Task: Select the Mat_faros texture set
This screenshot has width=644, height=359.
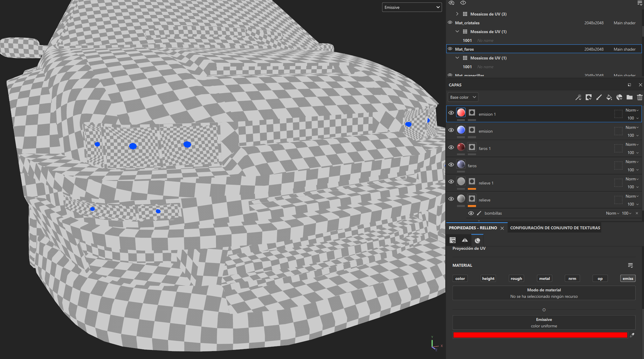Action: [544, 49]
